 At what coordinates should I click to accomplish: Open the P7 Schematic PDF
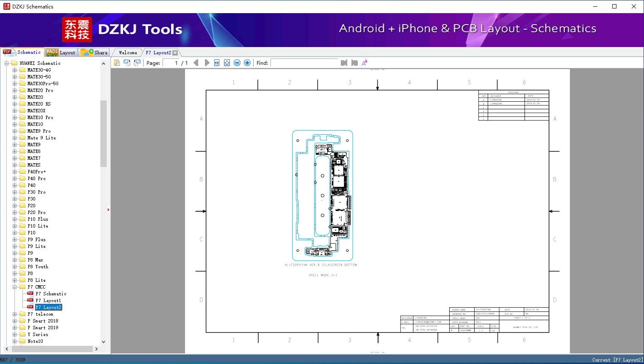51,294
